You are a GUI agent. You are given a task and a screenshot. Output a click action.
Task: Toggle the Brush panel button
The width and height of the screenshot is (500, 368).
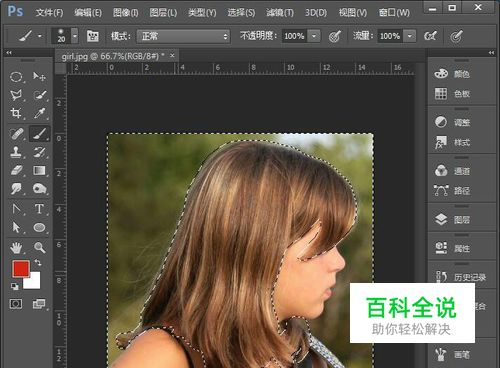point(93,36)
